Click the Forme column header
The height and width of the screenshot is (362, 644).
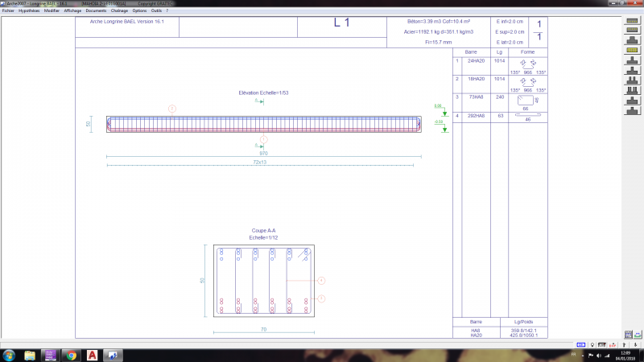pos(528,52)
